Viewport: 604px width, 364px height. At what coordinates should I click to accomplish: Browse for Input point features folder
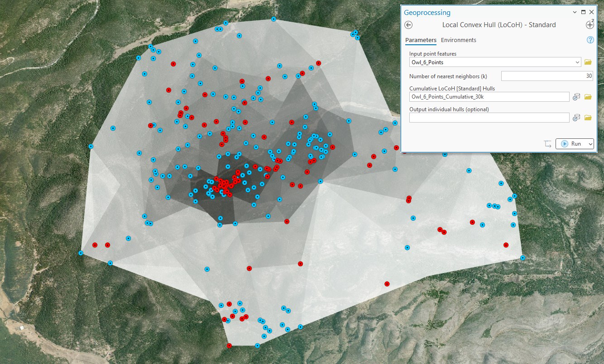[588, 62]
